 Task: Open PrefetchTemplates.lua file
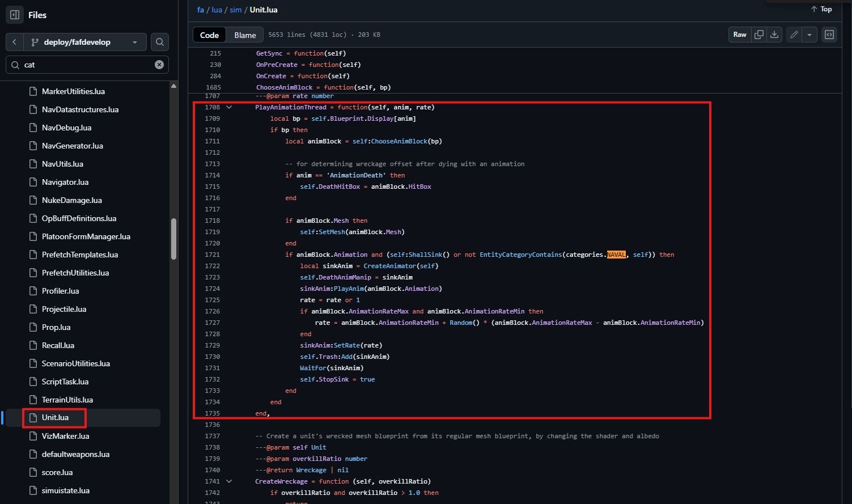(80, 255)
